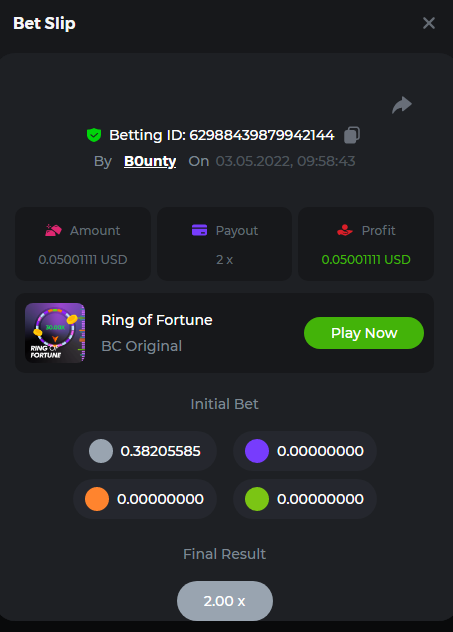Image resolution: width=453 pixels, height=632 pixels.
Task: Copy the Betting ID with the copy icon
Action: pos(352,135)
